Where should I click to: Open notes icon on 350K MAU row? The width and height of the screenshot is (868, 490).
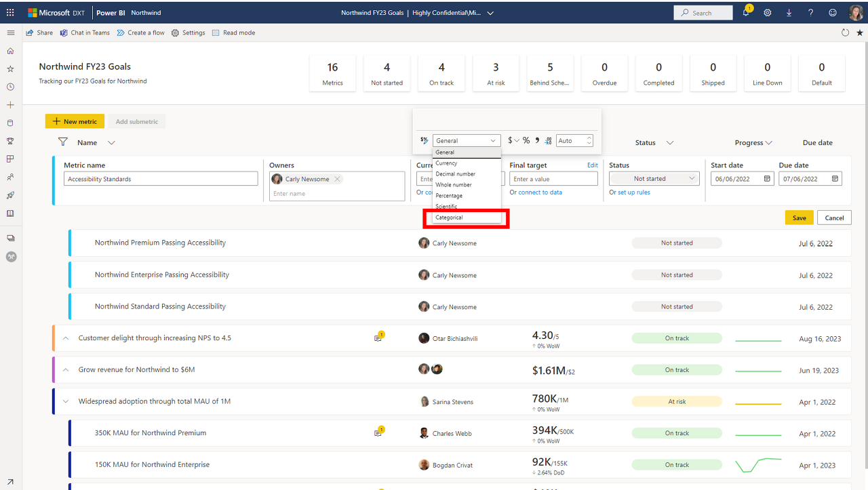379,432
